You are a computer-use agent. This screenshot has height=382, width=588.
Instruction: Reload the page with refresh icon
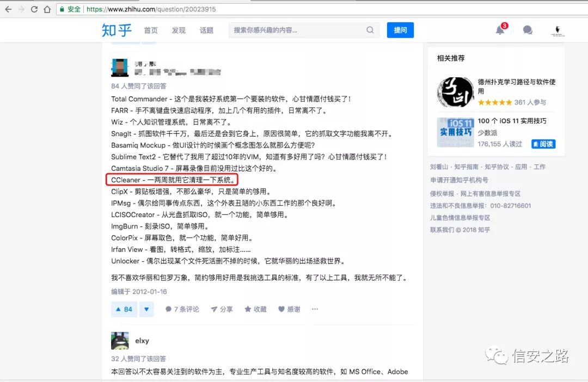[x=34, y=9]
